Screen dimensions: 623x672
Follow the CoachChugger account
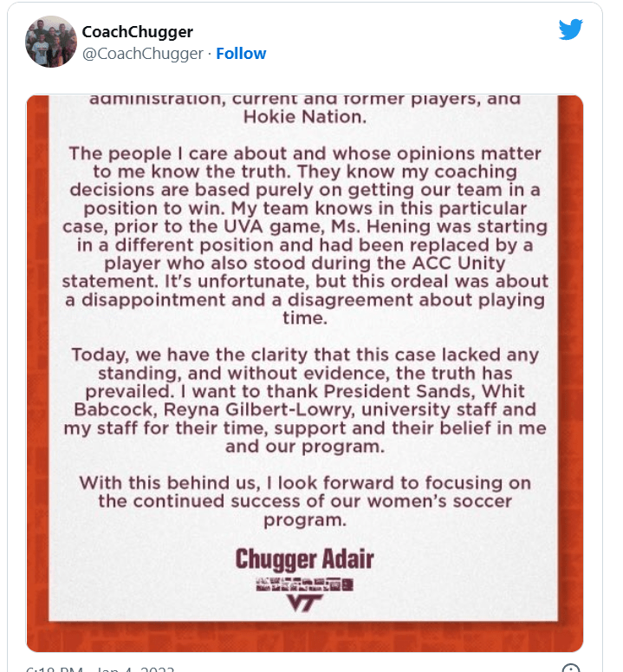click(241, 54)
